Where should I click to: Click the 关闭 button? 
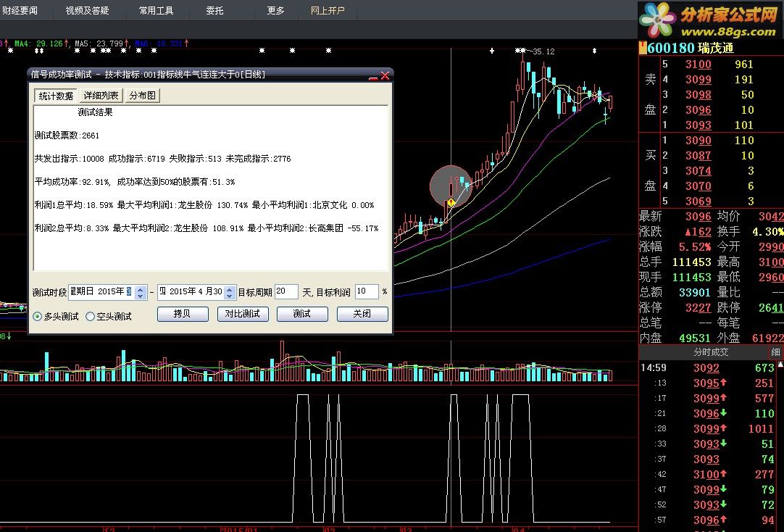tap(362, 314)
